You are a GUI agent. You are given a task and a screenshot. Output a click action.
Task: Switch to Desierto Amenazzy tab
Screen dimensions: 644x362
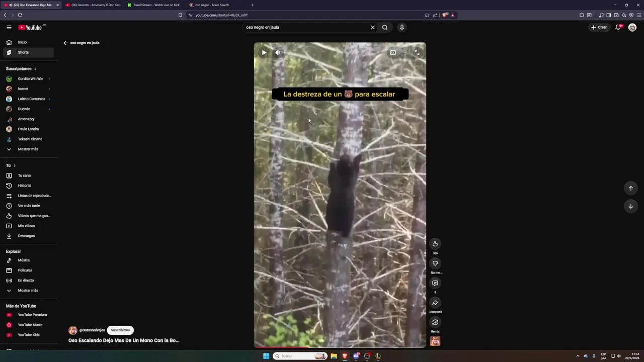[93, 5]
